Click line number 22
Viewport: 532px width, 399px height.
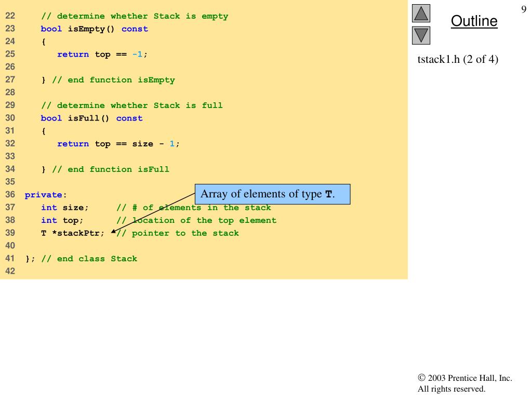pos(10,16)
